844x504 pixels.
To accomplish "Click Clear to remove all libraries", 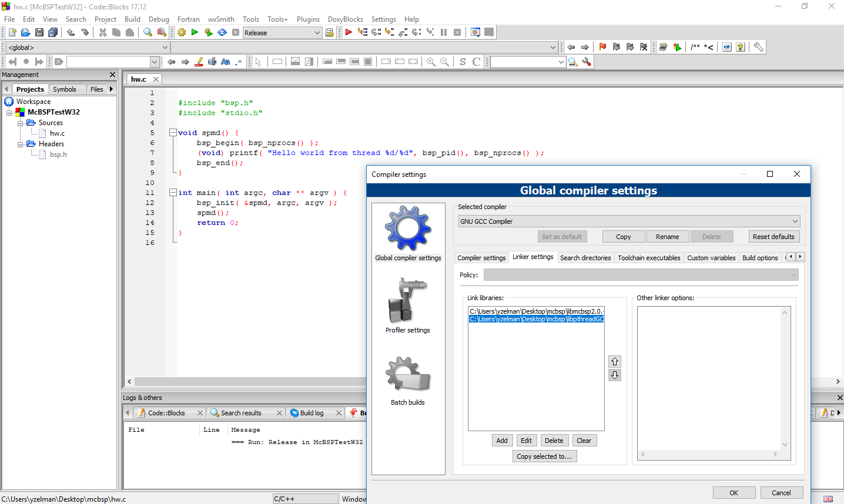I will coord(584,441).
